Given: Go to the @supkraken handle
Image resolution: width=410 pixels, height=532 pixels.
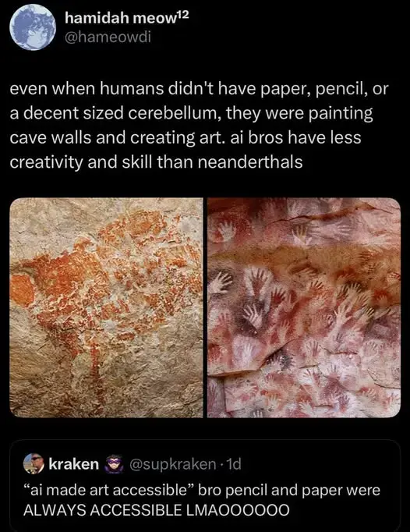Looking at the screenshot, I should tap(172, 464).
